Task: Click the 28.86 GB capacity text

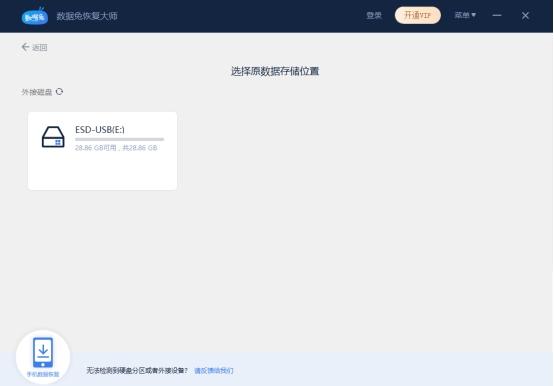Action: [x=116, y=148]
